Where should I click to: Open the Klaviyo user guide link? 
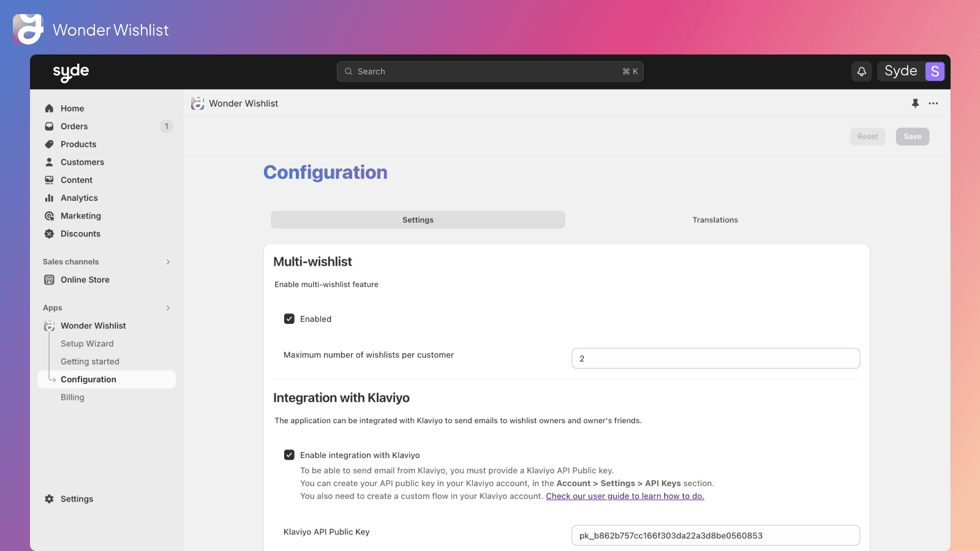[625, 497]
